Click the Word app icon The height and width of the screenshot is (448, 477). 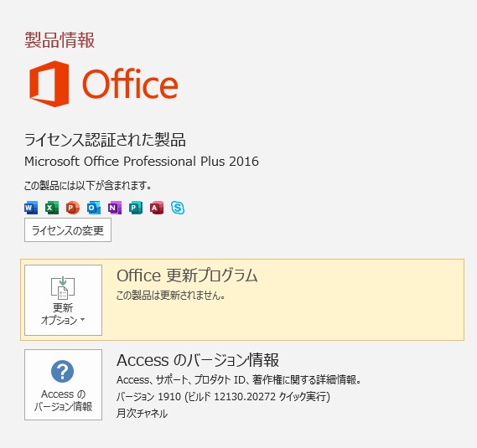click(31, 208)
